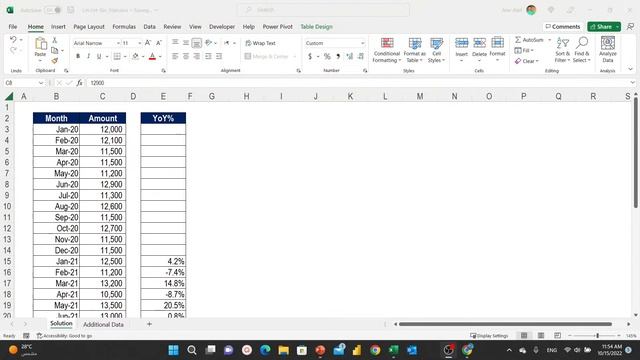The width and height of the screenshot is (640, 360).
Task: Click the fill color bucket swatch
Action: (136, 56)
